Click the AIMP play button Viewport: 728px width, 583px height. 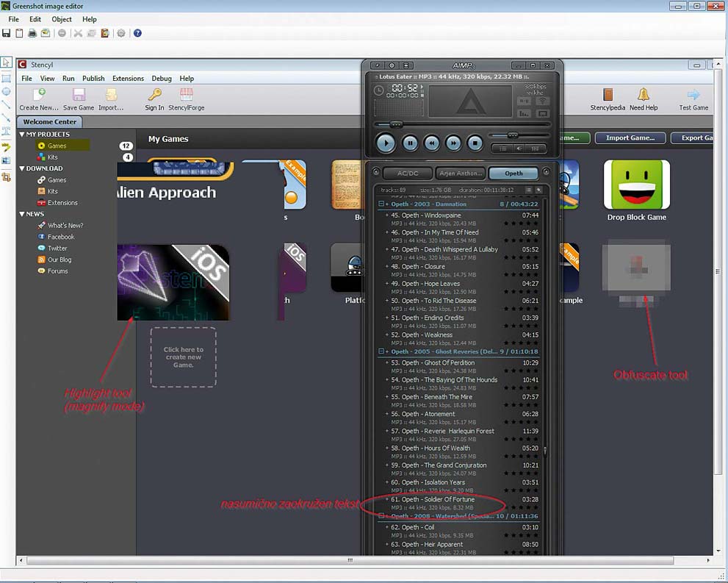(386, 143)
